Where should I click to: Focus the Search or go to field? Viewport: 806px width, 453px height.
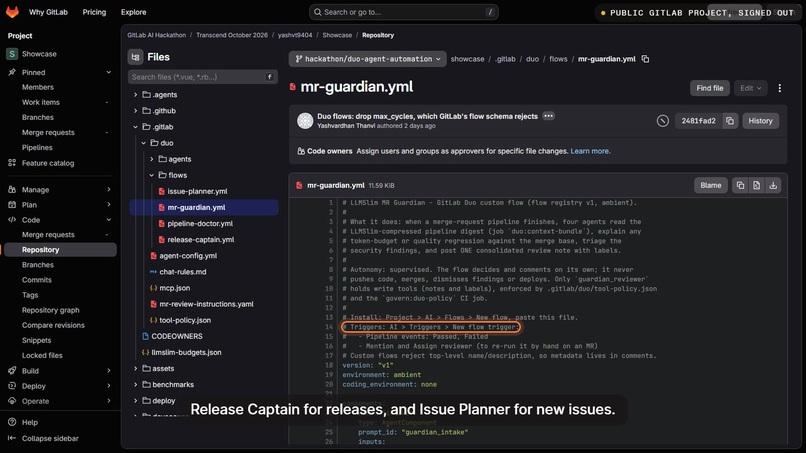[404, 12]
